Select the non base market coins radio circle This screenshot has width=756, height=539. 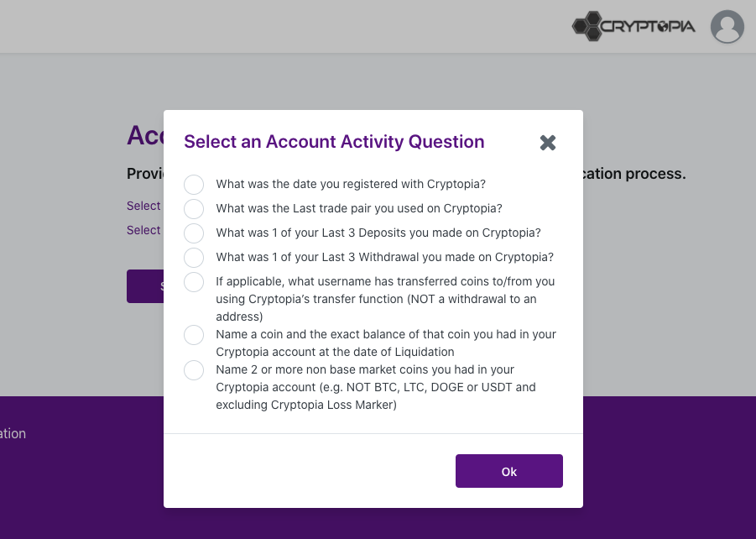coord(194,370)
